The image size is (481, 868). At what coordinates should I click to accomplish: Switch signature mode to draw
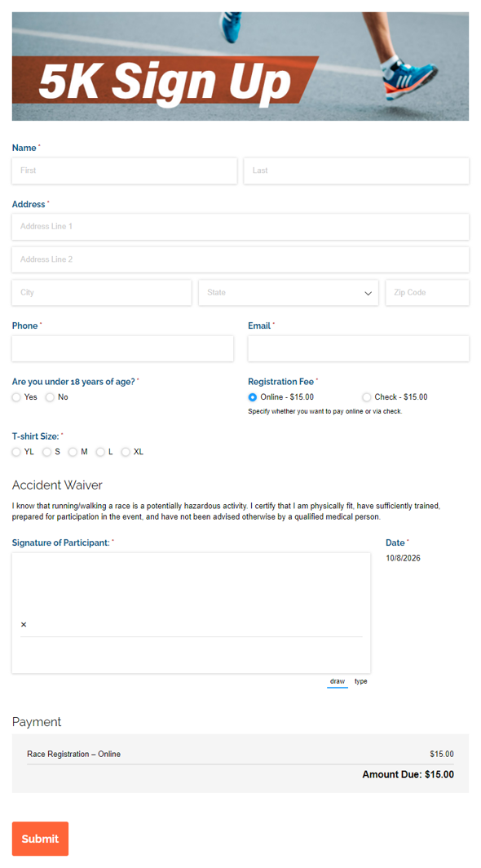click(338, 681)
